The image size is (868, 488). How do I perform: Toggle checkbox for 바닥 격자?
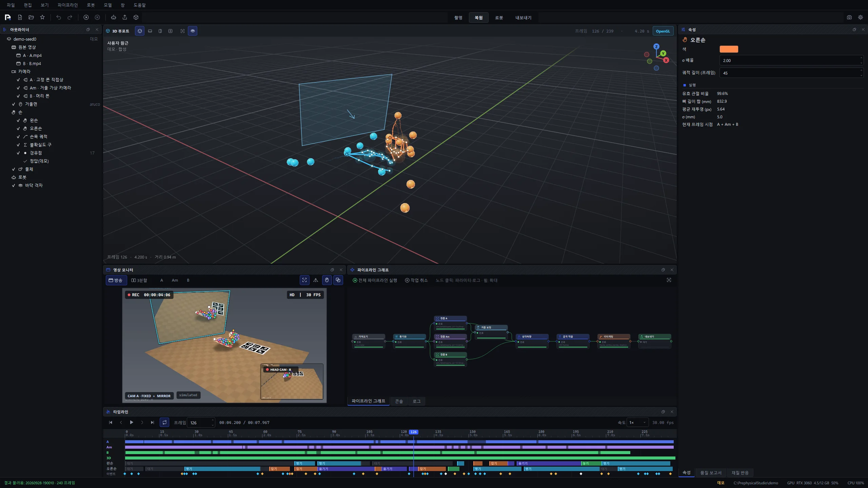click(x=14, y=185)
